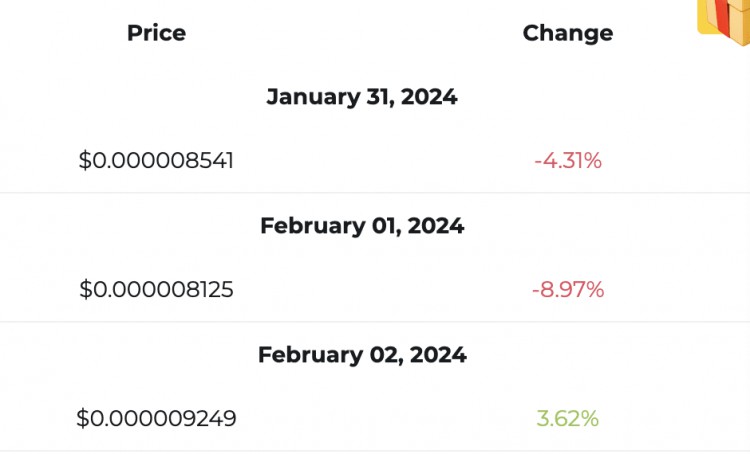Screen dimensions: 750x454
Task: Select the February 01, 2024 date heading
Action: (x=362, y=226)
